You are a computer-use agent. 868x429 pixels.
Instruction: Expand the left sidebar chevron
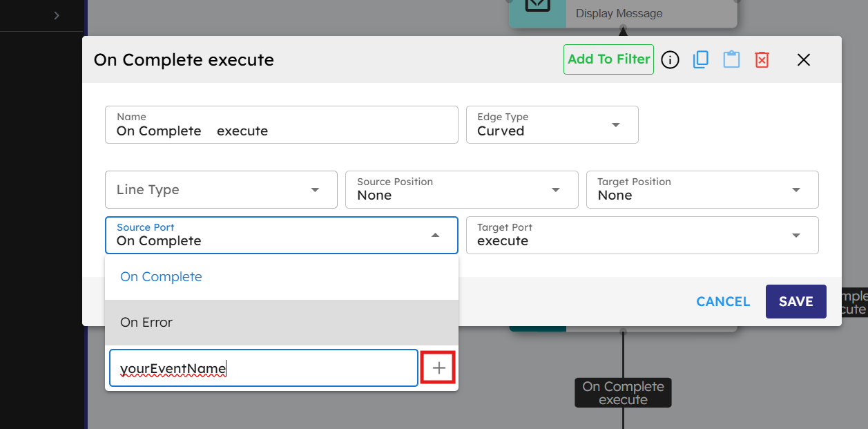[57, 15]
